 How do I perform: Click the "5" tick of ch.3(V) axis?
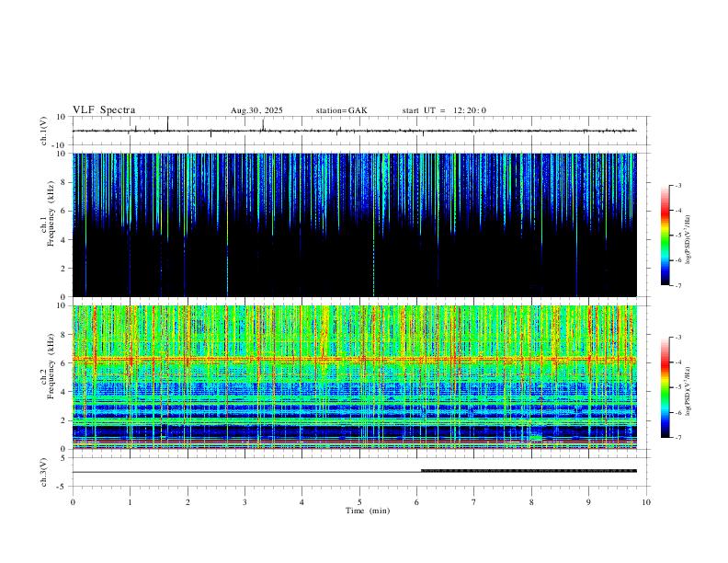click(x=64, y=458)
